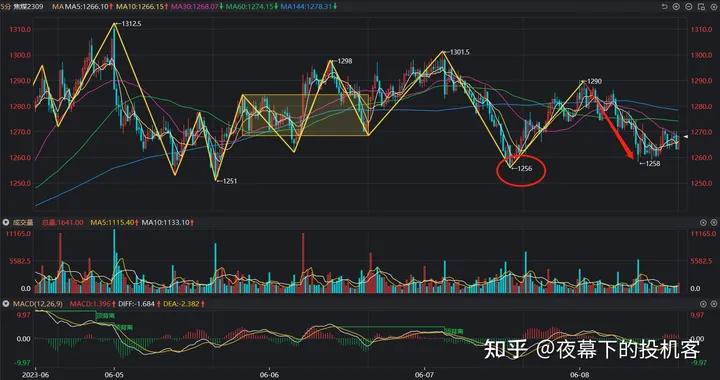This screenshot has width=720, height=380.
Task: Click the copy chart snapshot icon
Action: (x=700, y=7)
